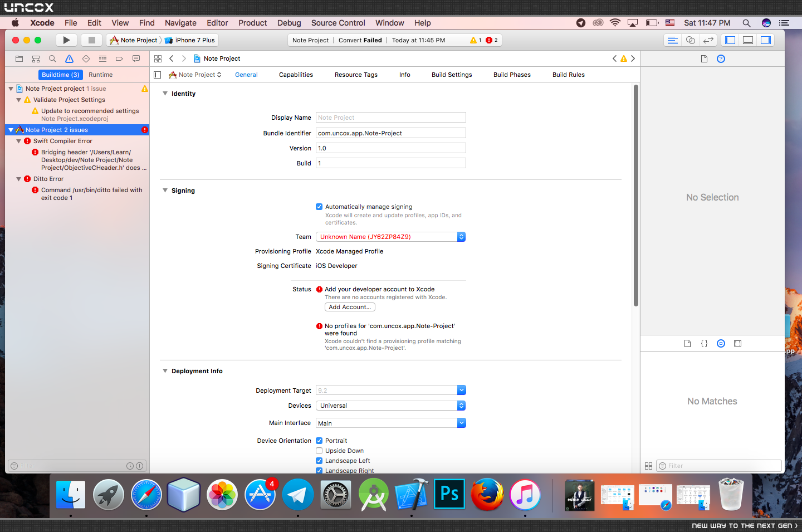Enable Upside Down orientation

[x=319, y=451]
